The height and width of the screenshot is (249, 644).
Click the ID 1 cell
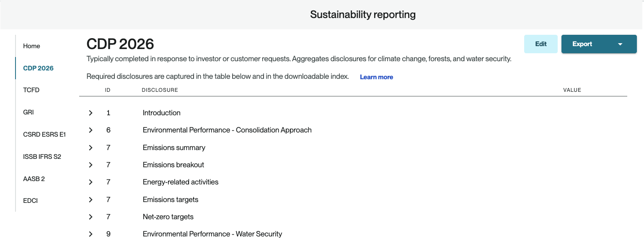click(x=108, y=113)
